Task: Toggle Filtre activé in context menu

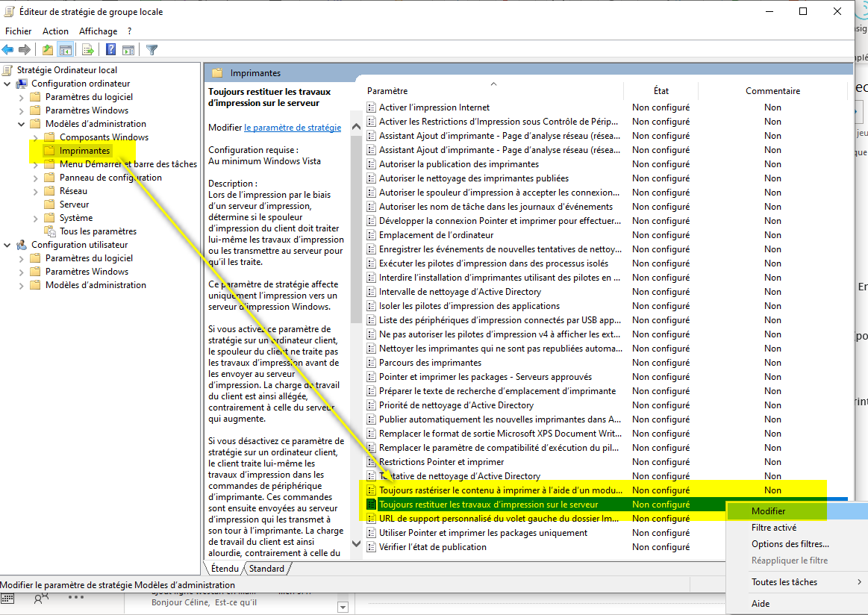Action: pyautogui.click(x=773, y=528)
